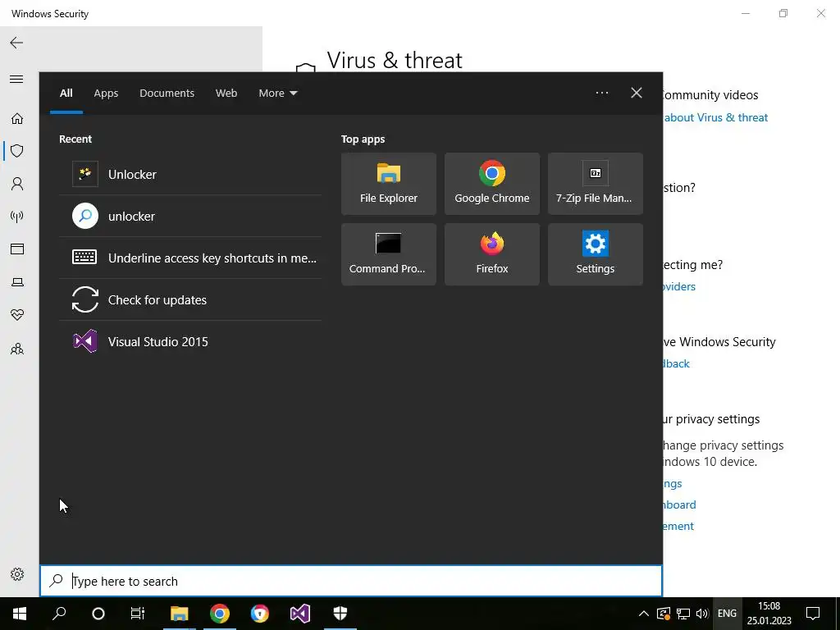This screenshot has width=840, height=630.
Task: Open Command Prompt top app tile
Action: pos(388,254)
